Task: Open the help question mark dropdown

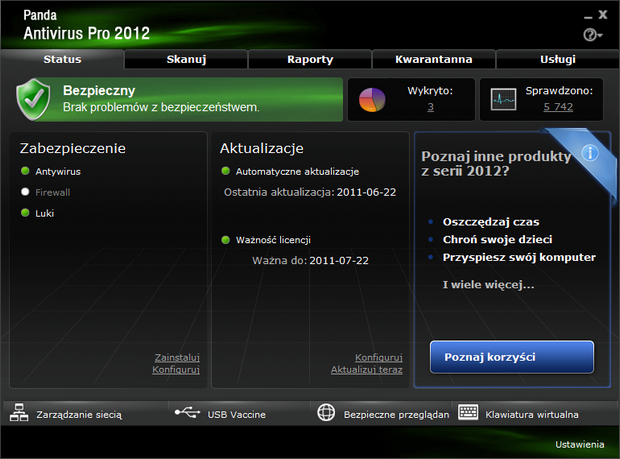Action: tap(591, 35)
